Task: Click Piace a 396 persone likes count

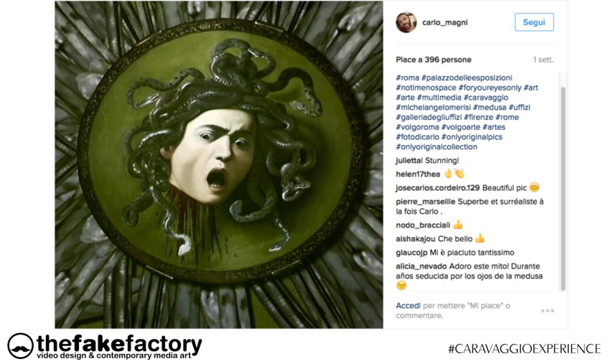Action: click(434, 60)
